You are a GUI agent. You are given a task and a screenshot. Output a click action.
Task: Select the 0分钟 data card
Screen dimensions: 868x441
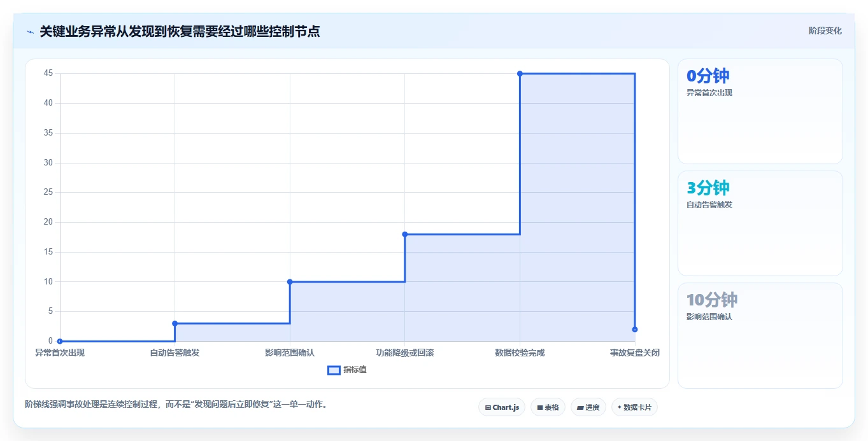pyautogui.click(x=760, y=111)
